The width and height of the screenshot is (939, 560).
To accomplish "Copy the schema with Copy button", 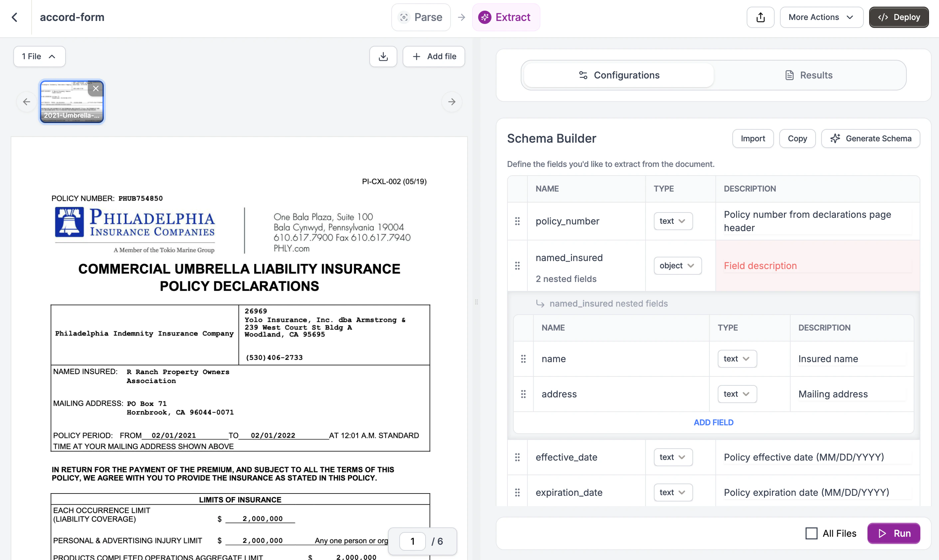I will tap(797, 138).
